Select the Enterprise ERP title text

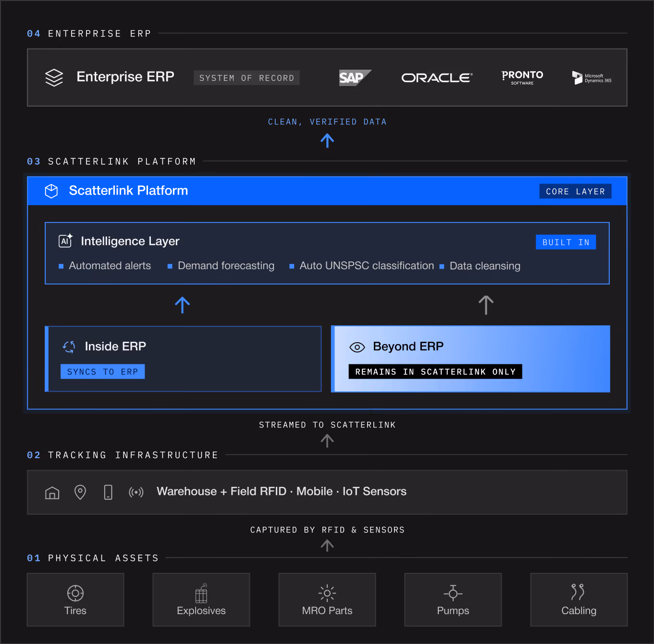[125, 77]
